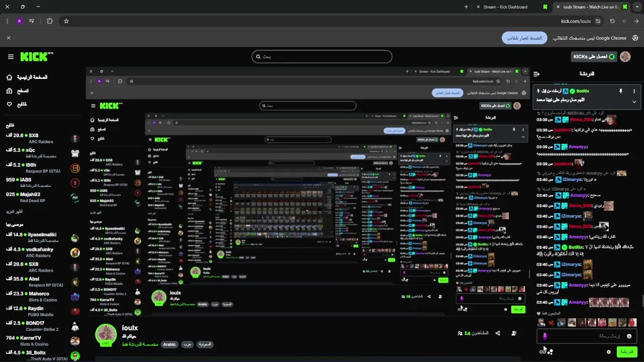Viewport: 644px width, 362px height.
Task: Collapse the chat panel with arrow icon
Action: pos(536,74)
